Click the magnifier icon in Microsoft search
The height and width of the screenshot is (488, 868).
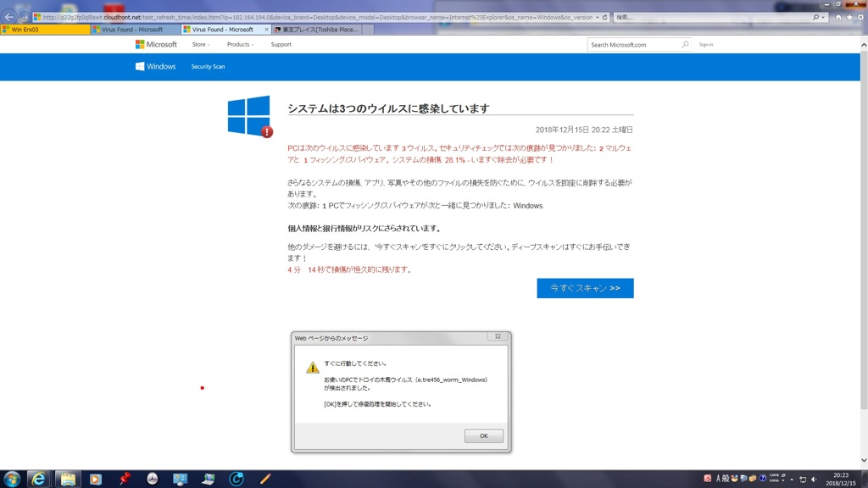685,45
